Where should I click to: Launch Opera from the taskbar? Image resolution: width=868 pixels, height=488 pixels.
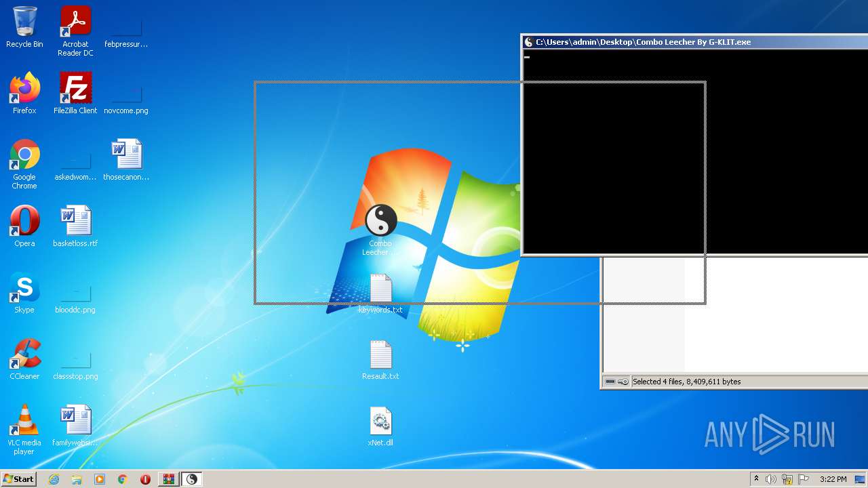(145, 479)
